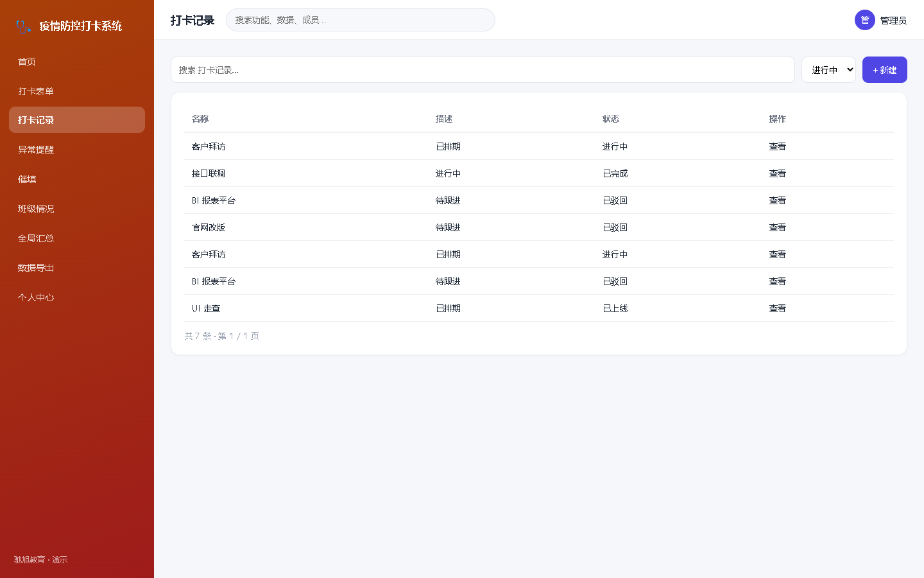
Task: Open 异常提醒 menu item
Action: point(77,150)
